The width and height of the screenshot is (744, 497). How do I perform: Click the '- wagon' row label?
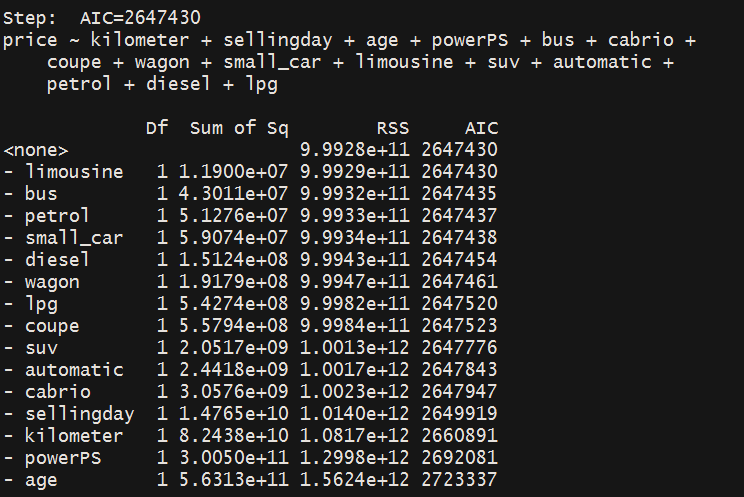42,282
